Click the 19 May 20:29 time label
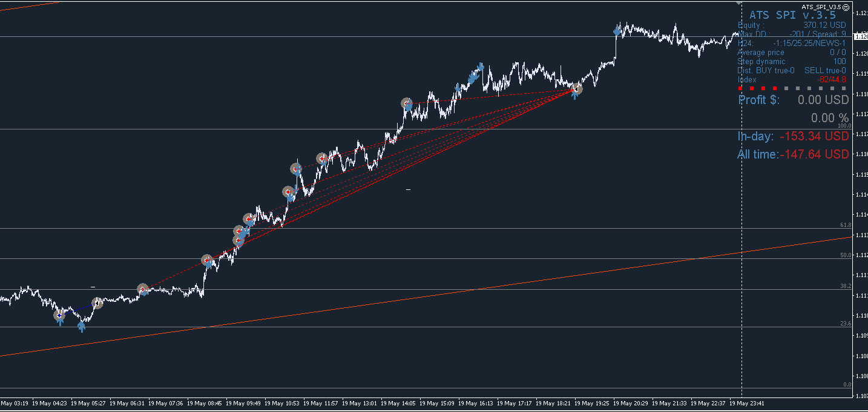This screenshot has width=868, height=412. (631, 403)
